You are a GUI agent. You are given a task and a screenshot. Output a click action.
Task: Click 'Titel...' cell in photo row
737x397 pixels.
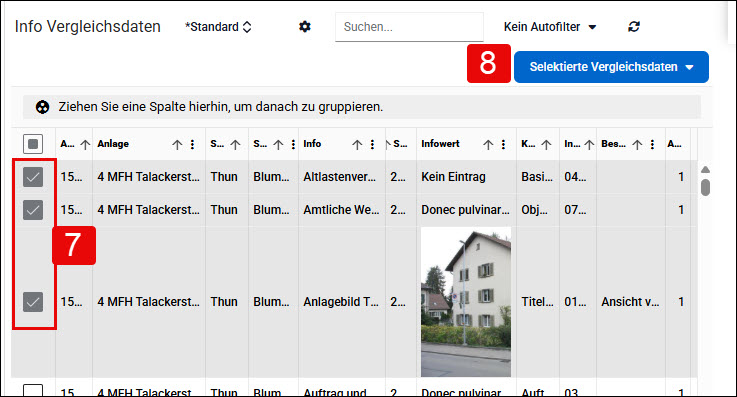[537, 302]
